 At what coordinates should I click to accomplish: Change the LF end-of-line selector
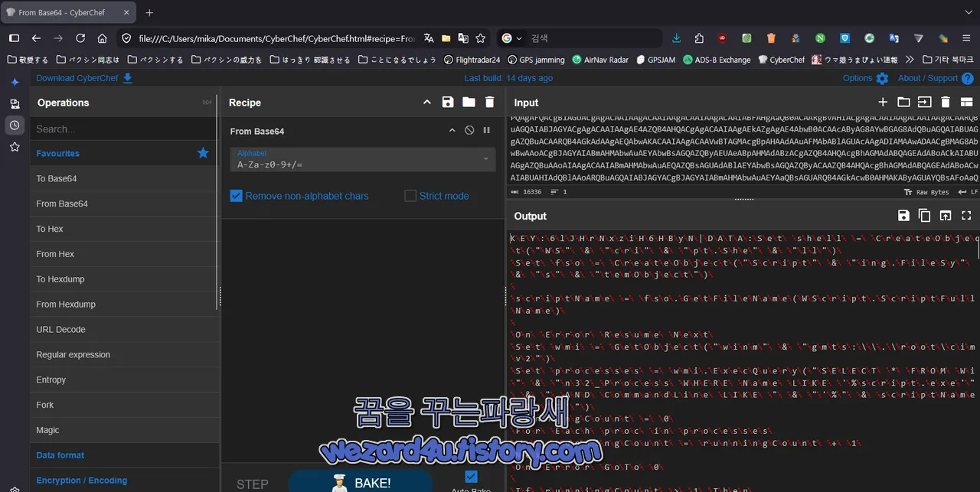(968, 192)
